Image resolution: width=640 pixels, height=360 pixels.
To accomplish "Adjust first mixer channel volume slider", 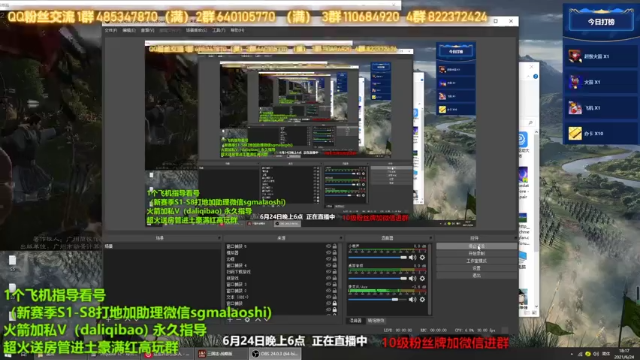I will point(378,258).
